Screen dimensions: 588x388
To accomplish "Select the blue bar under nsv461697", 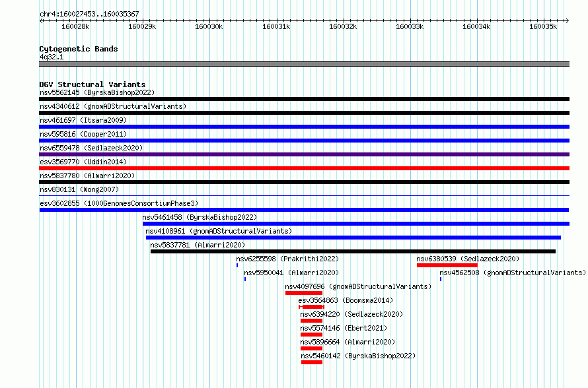I will tap(304, 127).
